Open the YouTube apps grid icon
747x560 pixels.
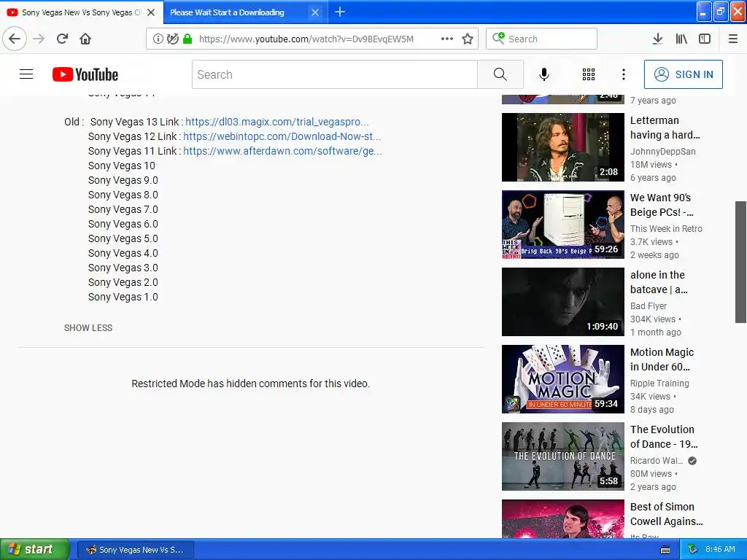pyautogui.click(x=589, y=74)
